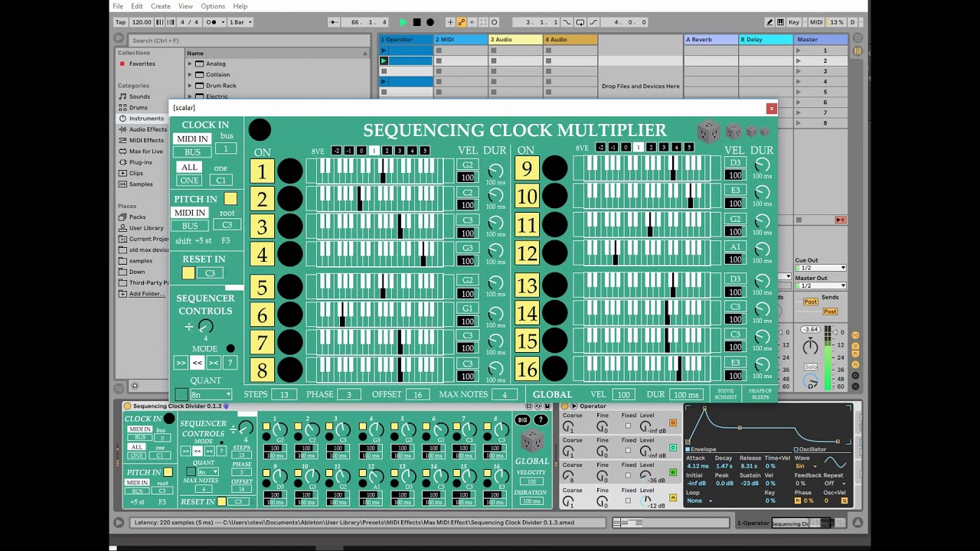
Task: Toggle the yellow RESET IN switch
Action: tap(188, 273)
